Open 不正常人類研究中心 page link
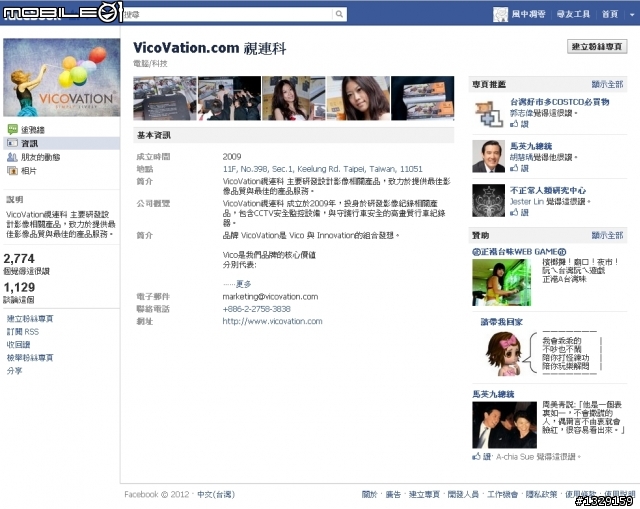This screenshot has height=509, width=640. click(x=548, y=191)
